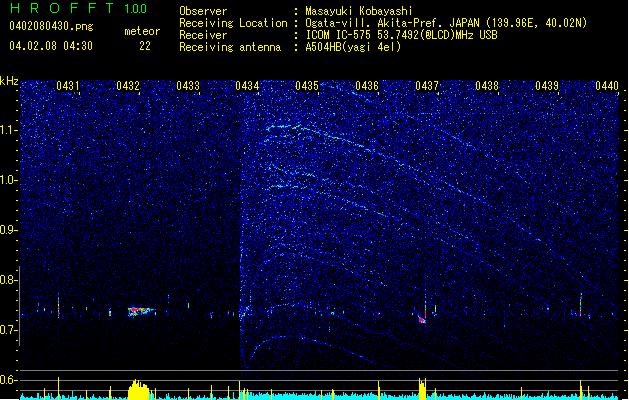Screen dimensions: 629x400
Task: Click the Observer label
Action: click(203, 11)
